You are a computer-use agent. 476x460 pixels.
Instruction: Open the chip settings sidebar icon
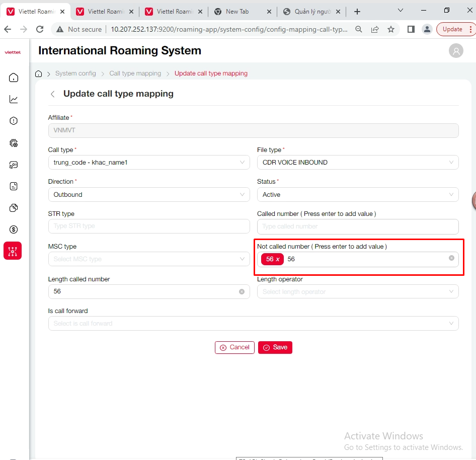[14, 143]
